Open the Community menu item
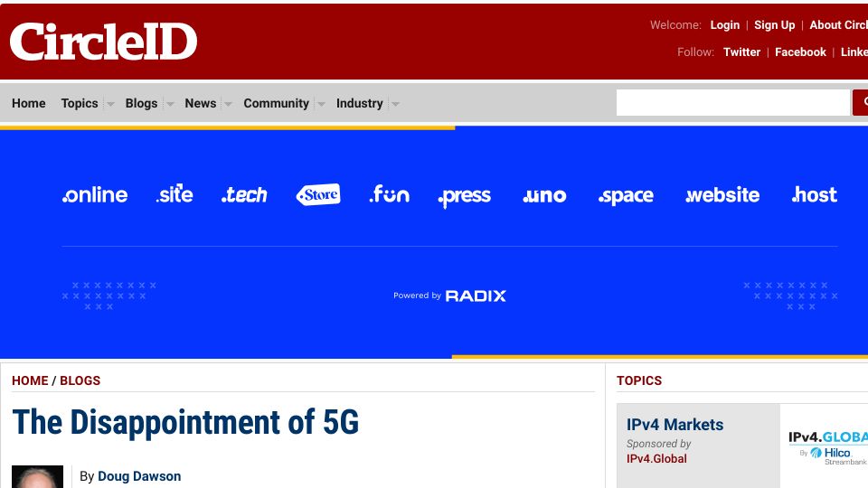 277,103
